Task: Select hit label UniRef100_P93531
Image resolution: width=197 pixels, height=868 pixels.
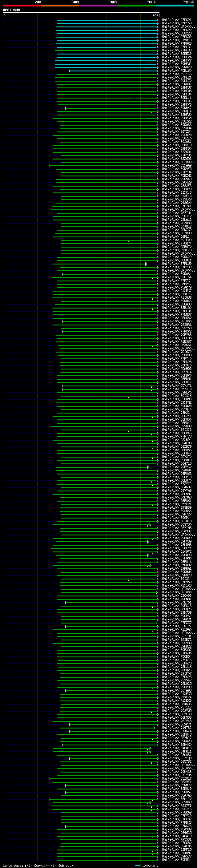Action: click(x=176, y=839)
